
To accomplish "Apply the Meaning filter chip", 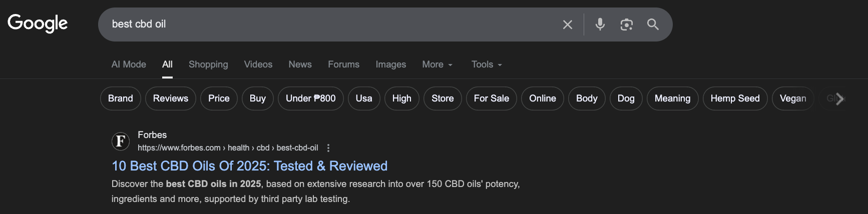I will pos(672,98).
